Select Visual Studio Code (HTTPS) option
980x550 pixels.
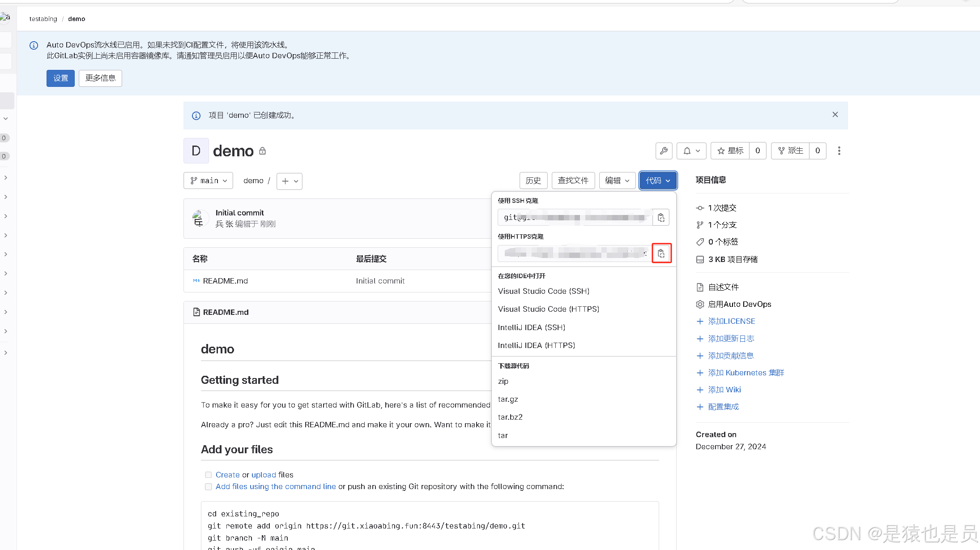tap(548, 309)
